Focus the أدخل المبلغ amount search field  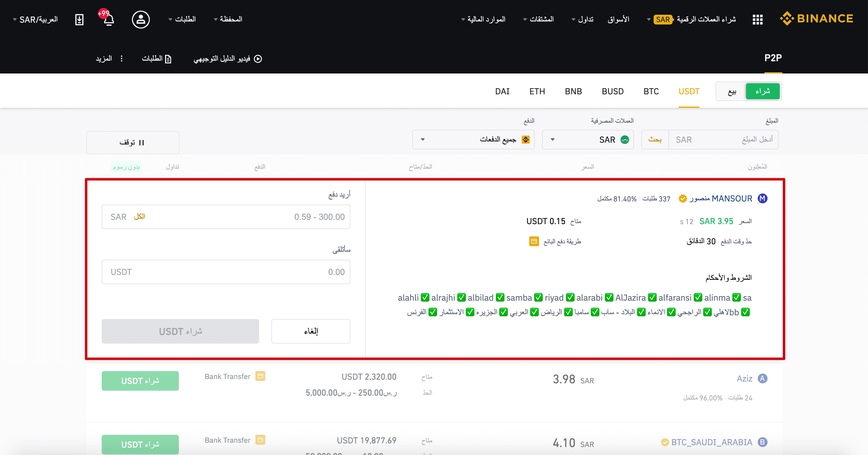coord(723,139)
